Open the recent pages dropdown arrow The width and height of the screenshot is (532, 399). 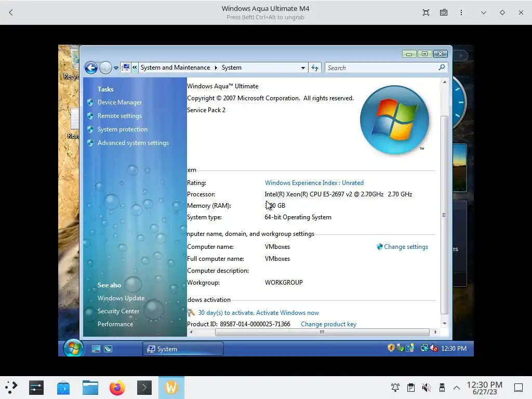(116, 68)
